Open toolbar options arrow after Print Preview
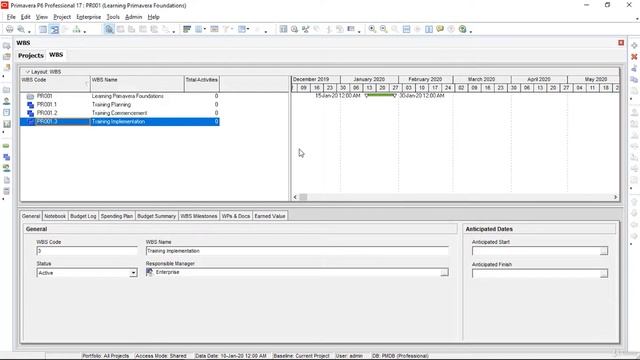 click(29, 31)
